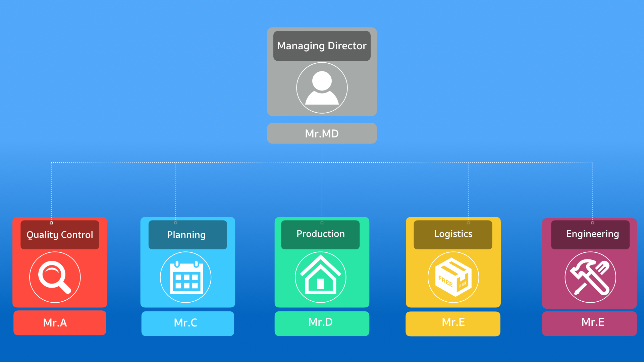Click the Managing Director person avatar icon

[322, 88]
